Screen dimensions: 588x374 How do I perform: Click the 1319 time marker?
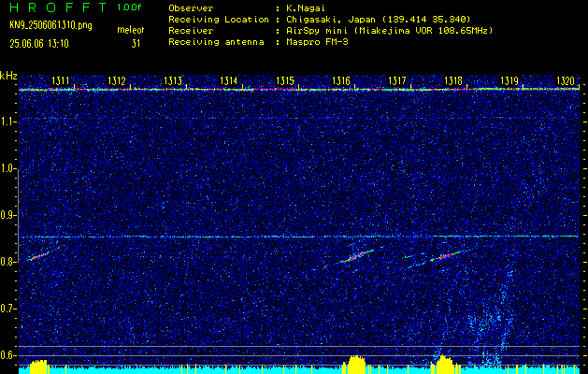[509, 80]
